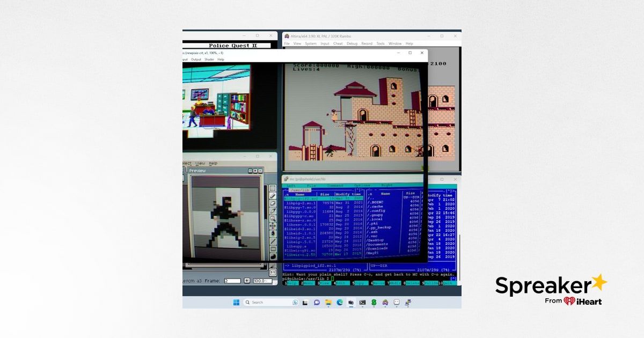Open the green S app on taskbar
The height and width of the screenshot is (338, 644).
[x=374, y=303]
